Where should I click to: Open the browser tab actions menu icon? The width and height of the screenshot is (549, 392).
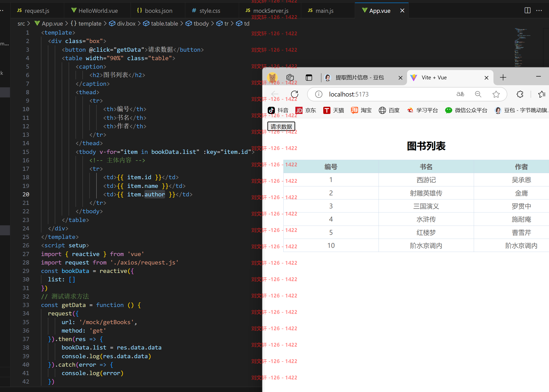(309, 77)
